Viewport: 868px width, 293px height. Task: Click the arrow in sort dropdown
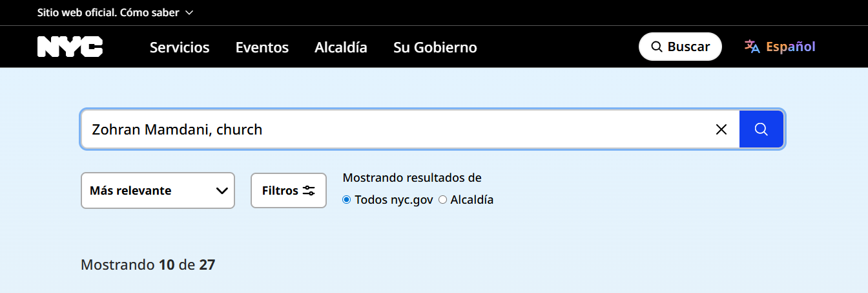coord(222,191)
